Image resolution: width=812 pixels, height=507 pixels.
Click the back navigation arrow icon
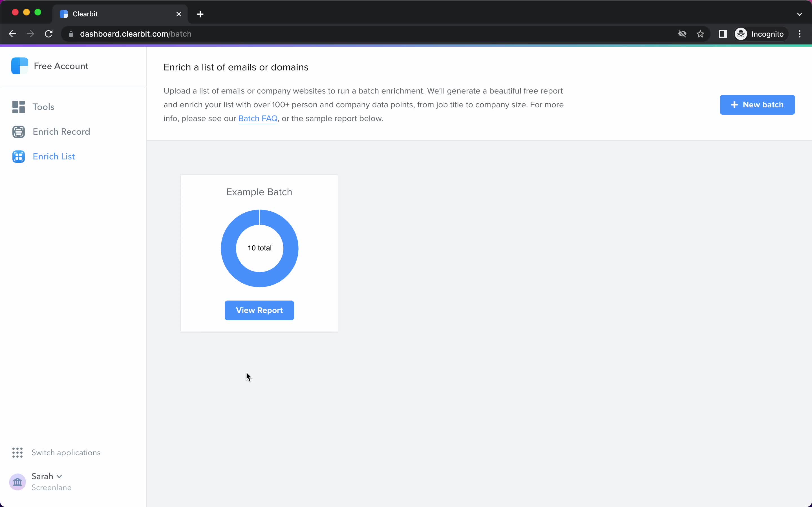[x=13, y=34]
